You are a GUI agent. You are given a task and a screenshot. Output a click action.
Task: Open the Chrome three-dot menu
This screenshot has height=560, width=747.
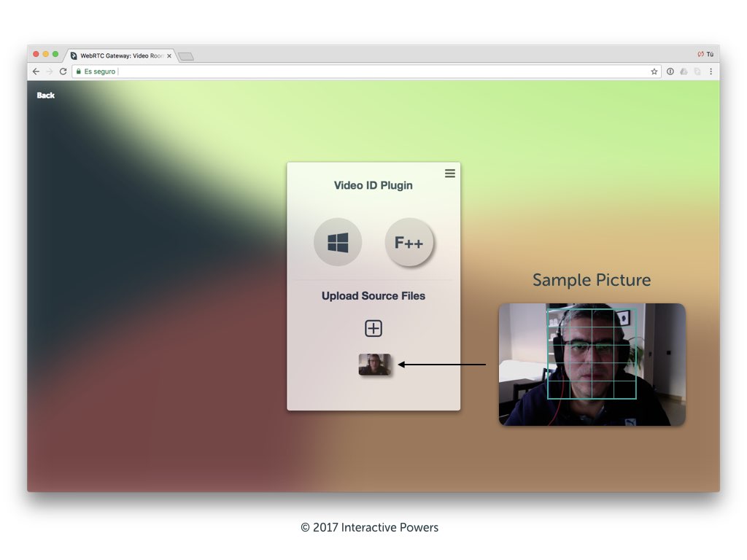tap(711, 71)
